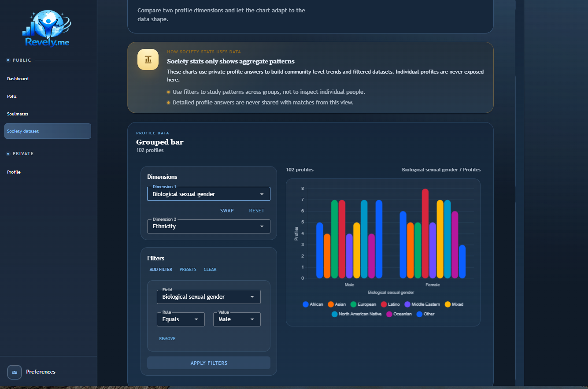Toggle Other legend series
The height and width of the screenshot is (389, 588).
click(x=425, y=314)
